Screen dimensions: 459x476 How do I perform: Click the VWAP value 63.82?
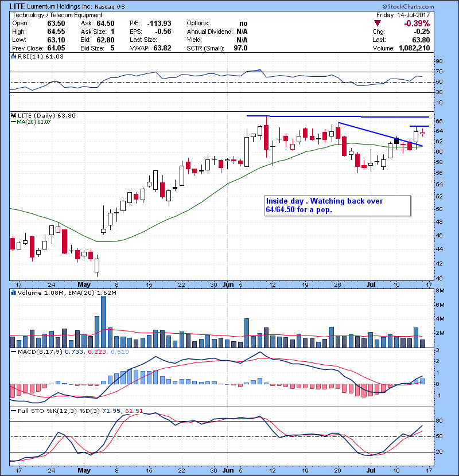pos(162,48)
